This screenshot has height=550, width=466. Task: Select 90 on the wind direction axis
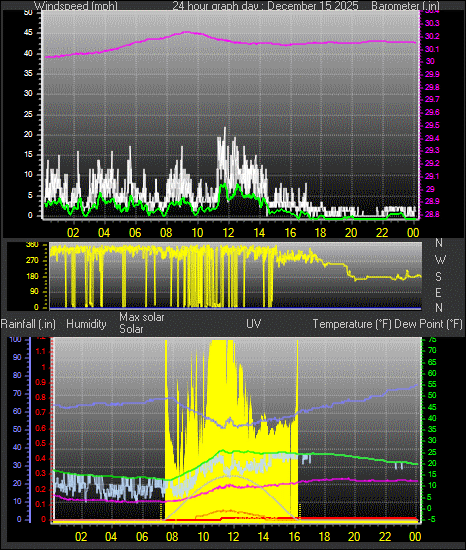click(34, 292)
